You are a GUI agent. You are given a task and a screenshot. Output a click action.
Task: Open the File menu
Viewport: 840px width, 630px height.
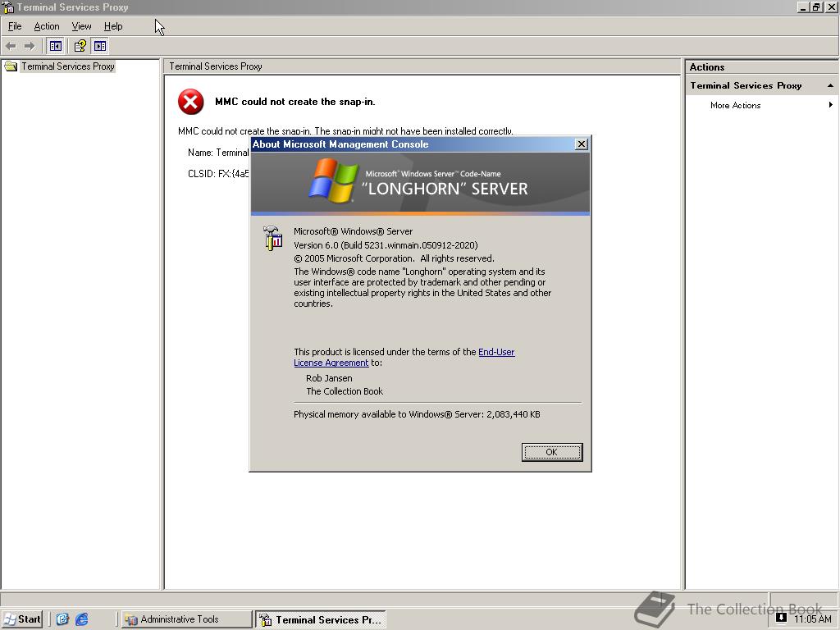(15, 26)
